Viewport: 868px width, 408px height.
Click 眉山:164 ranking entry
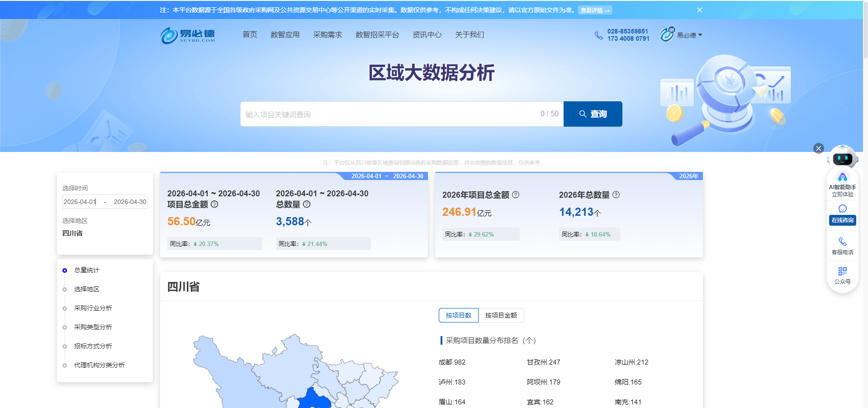452,402
